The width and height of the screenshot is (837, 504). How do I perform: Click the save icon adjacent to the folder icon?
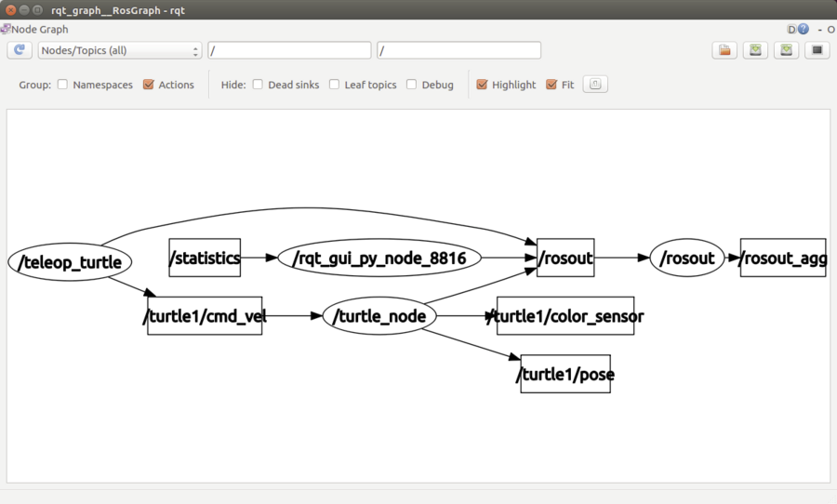(x=755, y=50)
